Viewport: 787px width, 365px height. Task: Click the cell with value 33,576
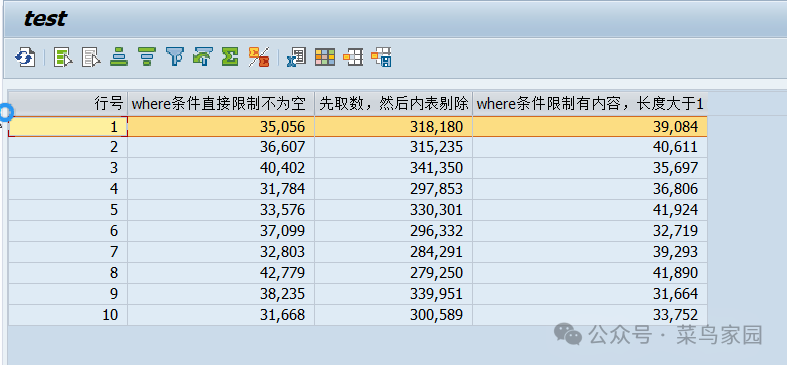pos(221,210)
